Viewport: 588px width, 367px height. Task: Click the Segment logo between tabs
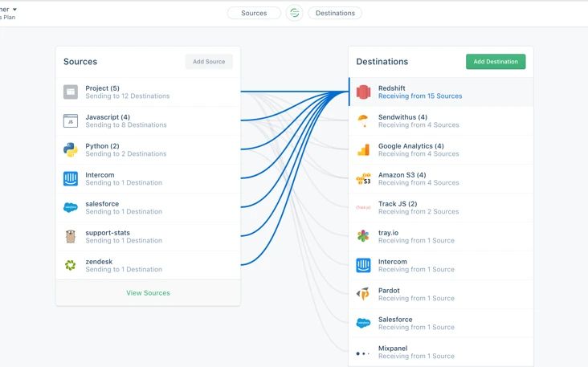(x=294, y=13)
